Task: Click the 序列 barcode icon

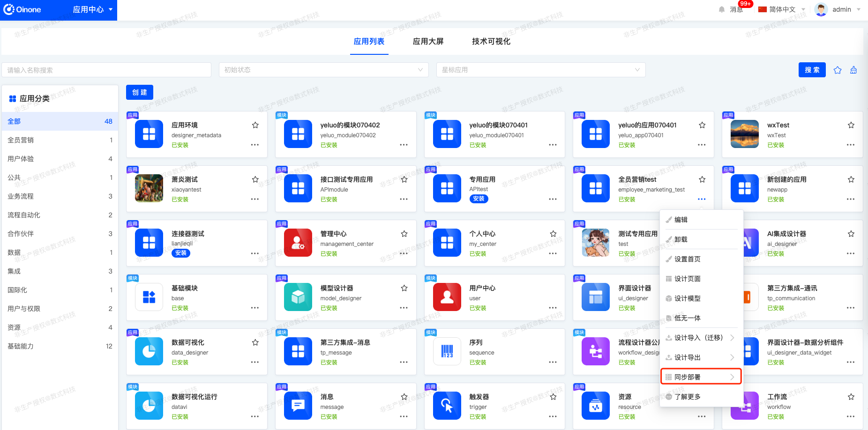Action: (x=447, y=351)
